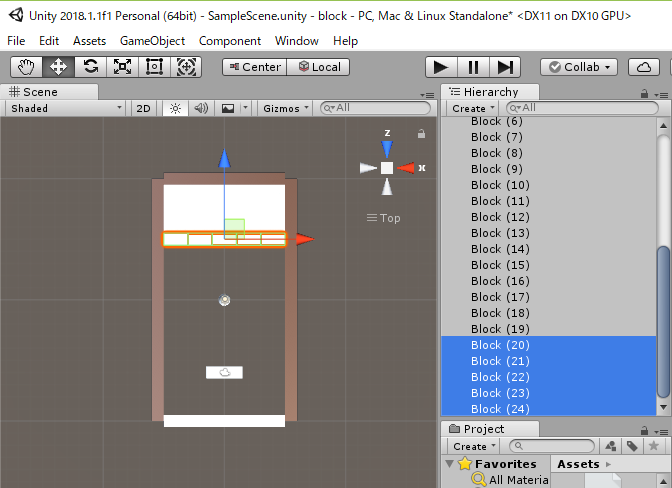This screenshot has width=672, height=488.
Task: Select the Hand tool
Action: point(26,67)
